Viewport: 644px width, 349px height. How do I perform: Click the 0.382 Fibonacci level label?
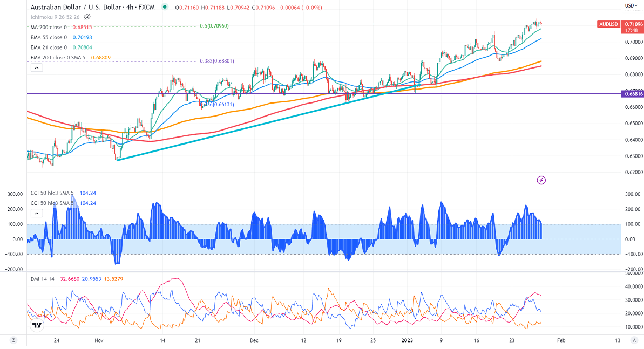click(216, 61)
